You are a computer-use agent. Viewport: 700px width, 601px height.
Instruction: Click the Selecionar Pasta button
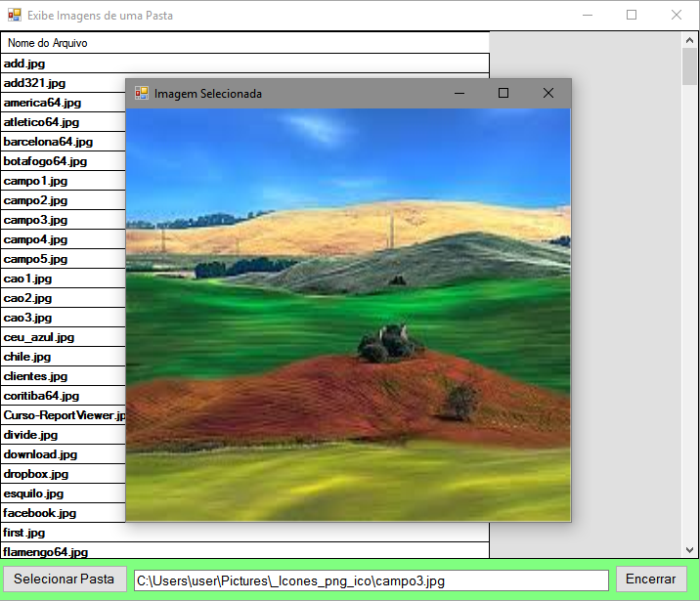point(65,580)
